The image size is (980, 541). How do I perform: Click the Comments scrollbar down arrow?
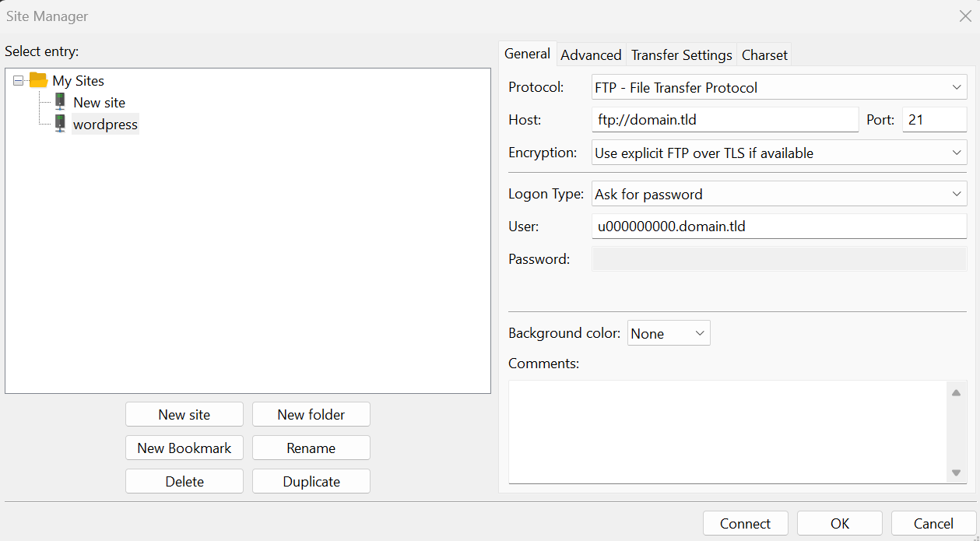point(957,473)
